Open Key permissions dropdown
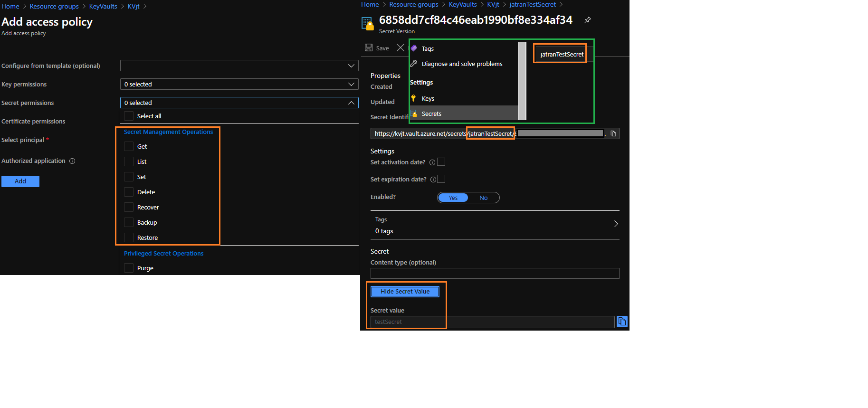The image size is (868, 408). click(239, 84)
